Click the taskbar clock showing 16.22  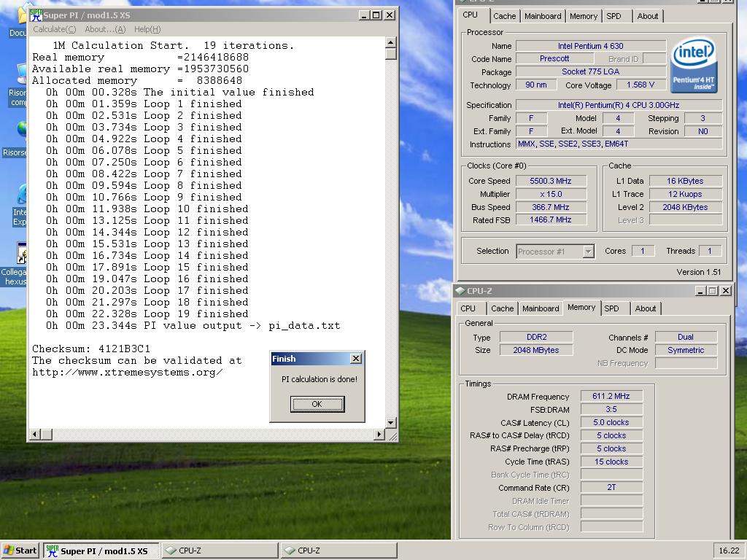729,551
